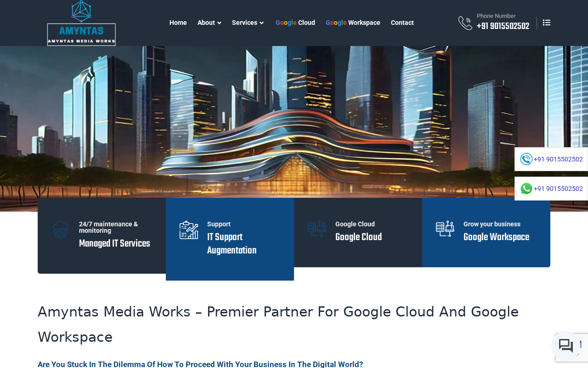Open the IT Support Augmentation heading link
588x368 pixels.
point(232,244)
